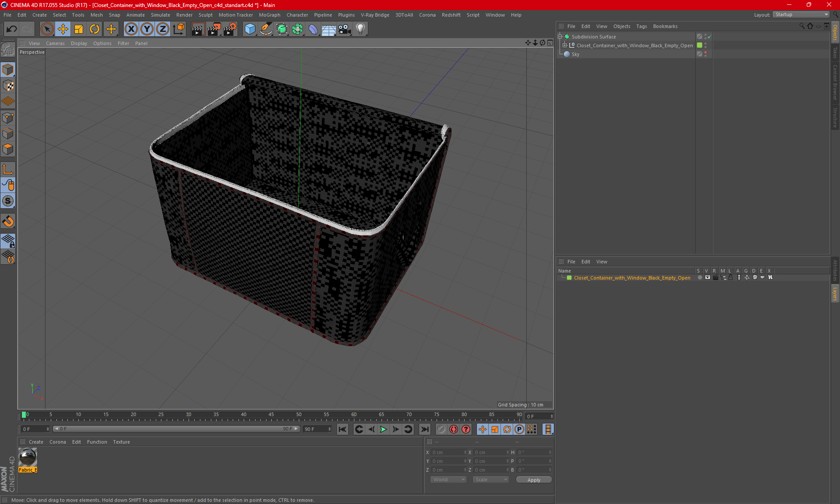This screenshot has width=840, height=504.
Task: Select the Pen spline tool
Action: coord(266,29)
